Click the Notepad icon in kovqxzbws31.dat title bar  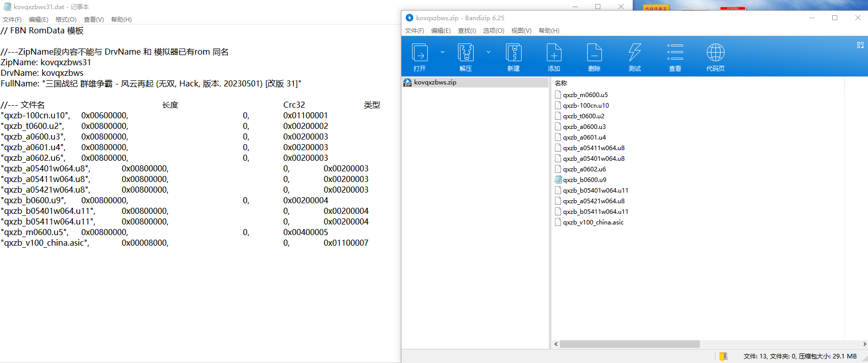7,7
